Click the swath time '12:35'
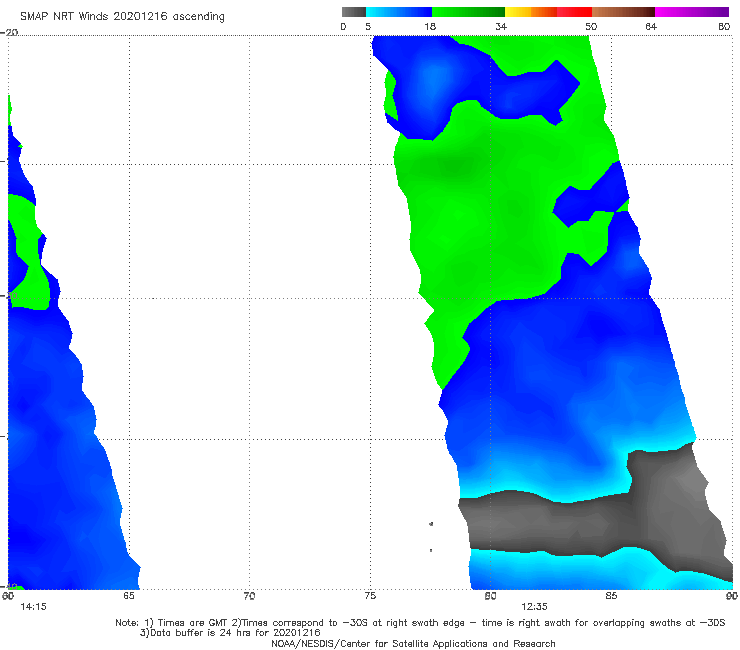 pyautogui.click(x=534, y=607)
